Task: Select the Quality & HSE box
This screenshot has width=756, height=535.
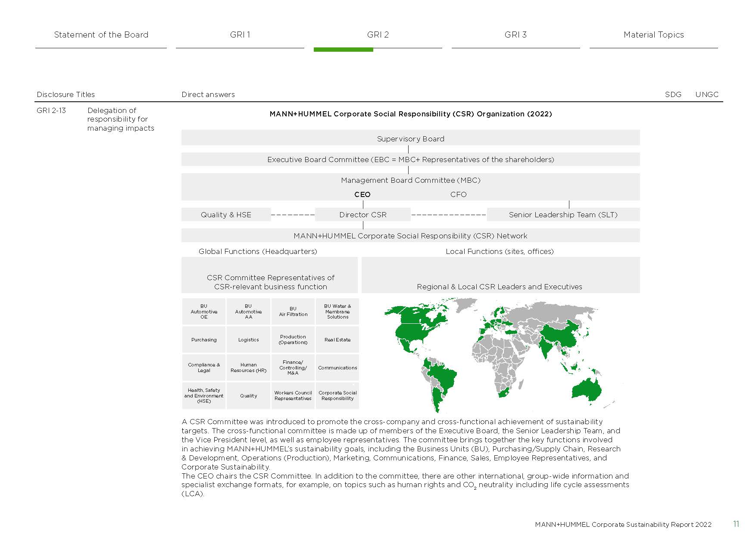Action: 226,215
